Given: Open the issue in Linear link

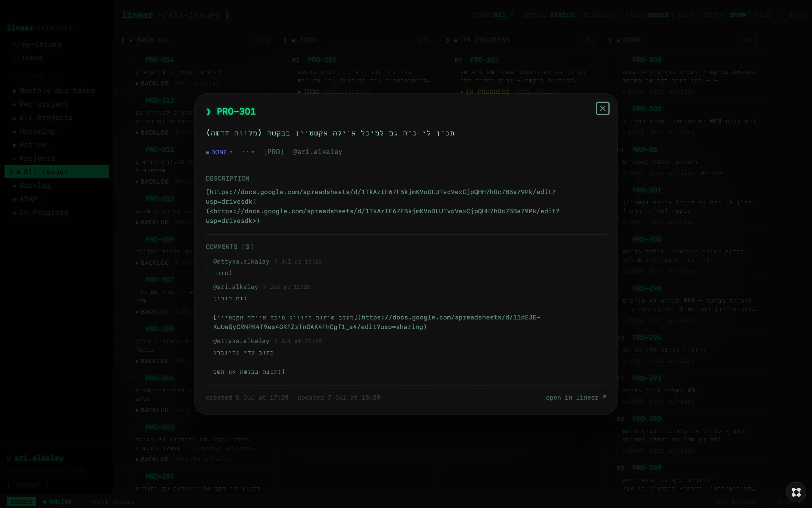Looking at the screenshot, I should coord(576,397).
